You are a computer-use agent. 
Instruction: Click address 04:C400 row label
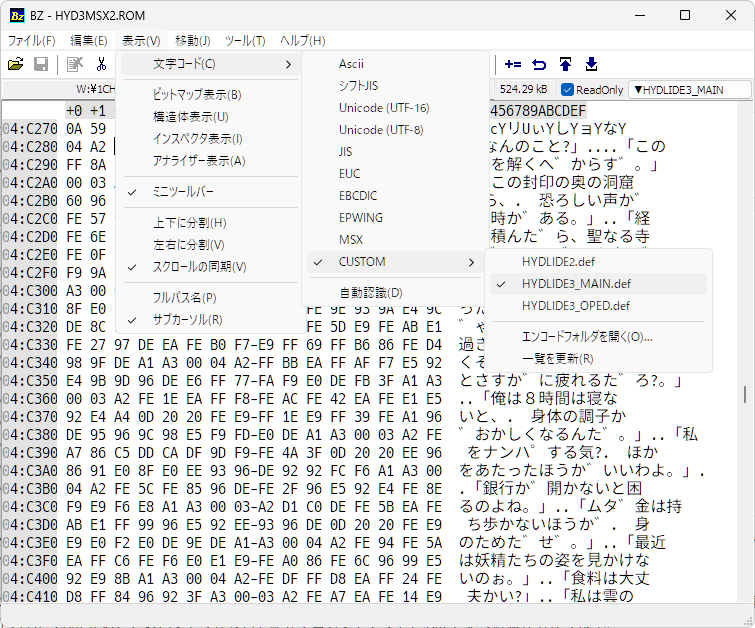(30, 579)
